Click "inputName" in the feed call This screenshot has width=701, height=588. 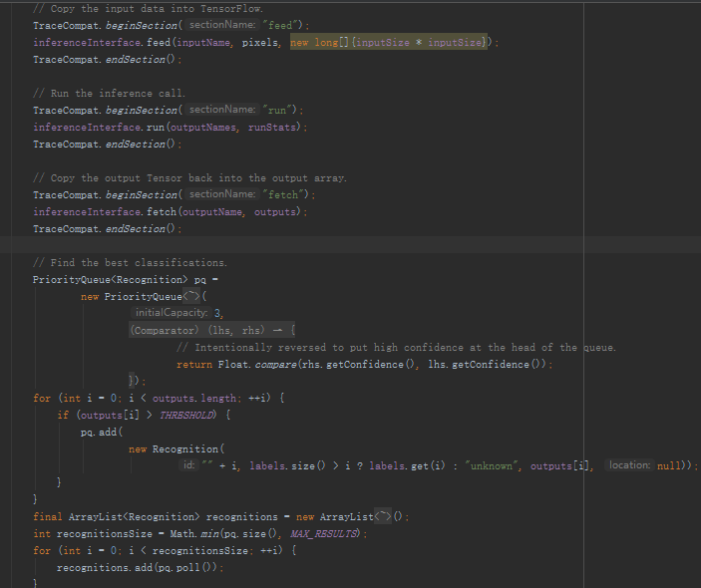(203, 42)
